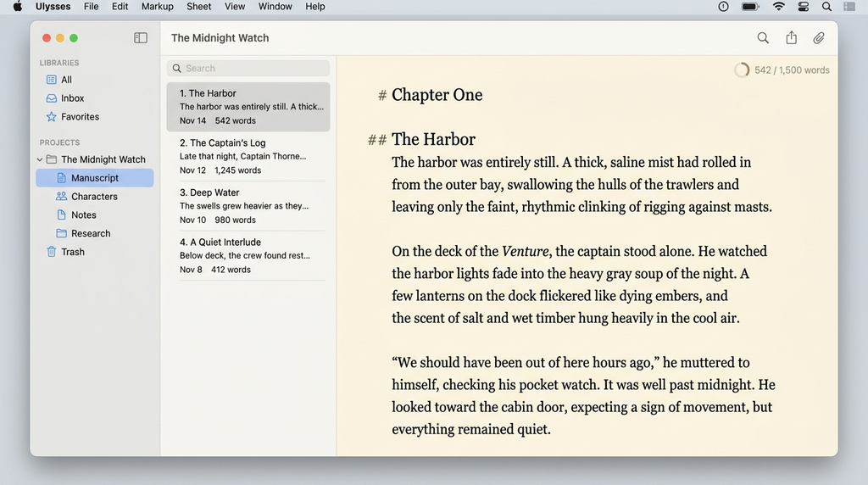Click the All library icon
The height and width of the screenshot is (485, 868).
[52, 80]
